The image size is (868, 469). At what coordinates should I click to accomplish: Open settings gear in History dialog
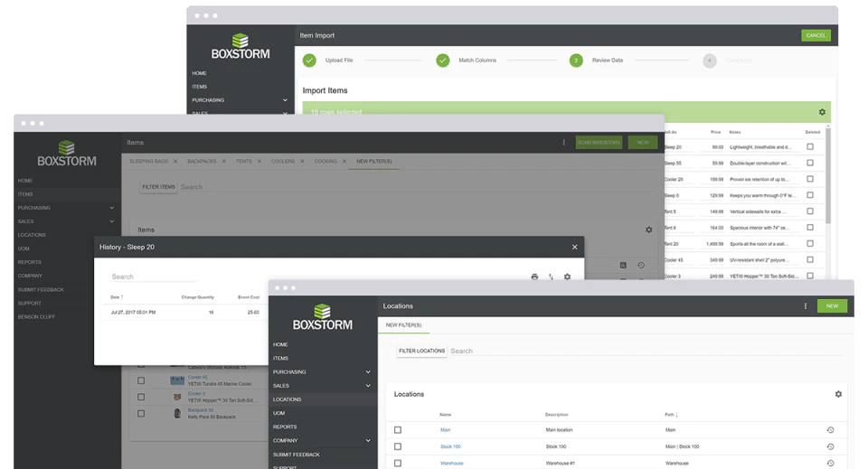tap(568, 277)
